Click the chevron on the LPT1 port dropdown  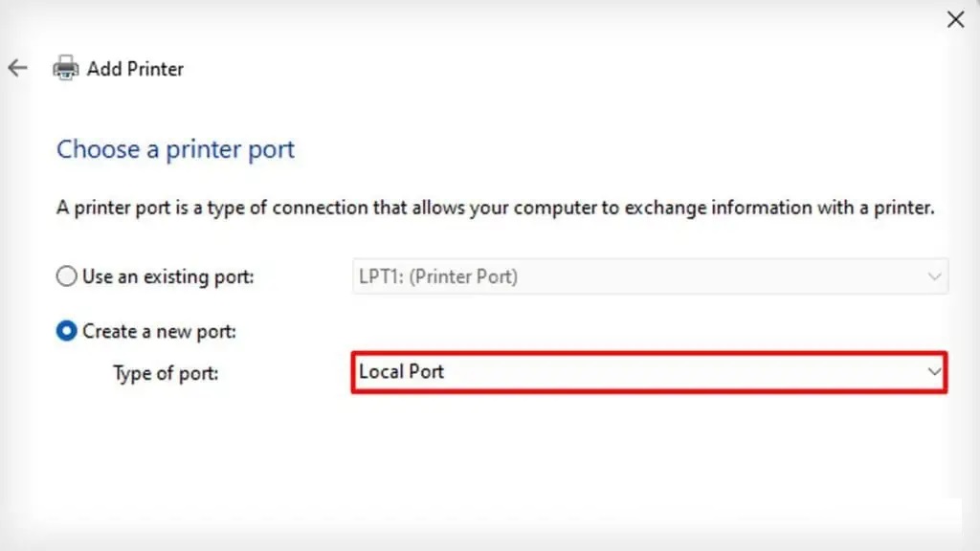click(x=934, y=276)
